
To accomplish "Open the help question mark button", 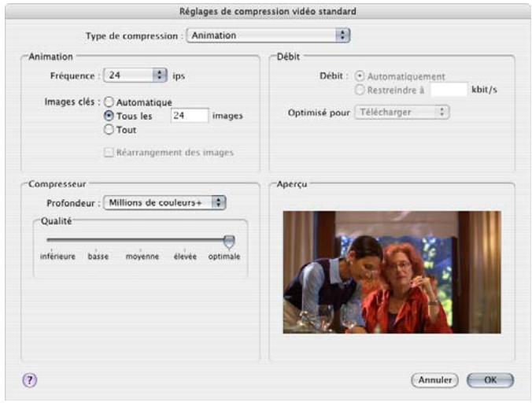I will coord(30,380).
